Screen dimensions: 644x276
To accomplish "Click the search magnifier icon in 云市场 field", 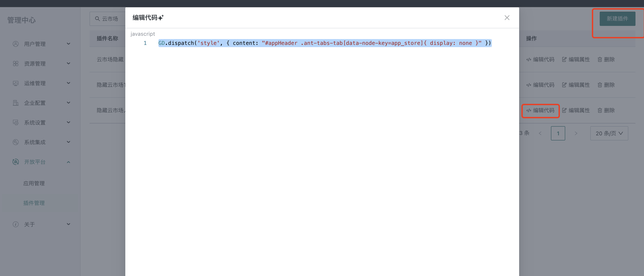I will click(x=97, y=19).
